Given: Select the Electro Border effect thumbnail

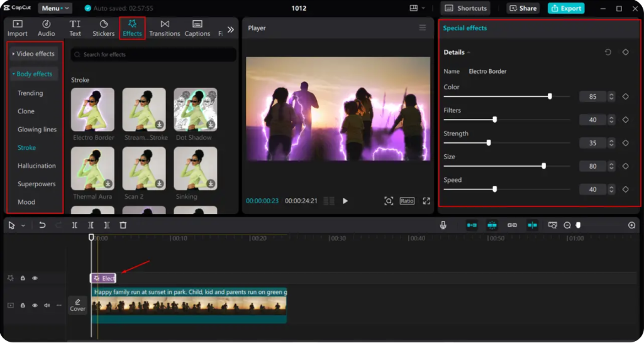Looking at the screenshot, I should click(x=93, y=110).
